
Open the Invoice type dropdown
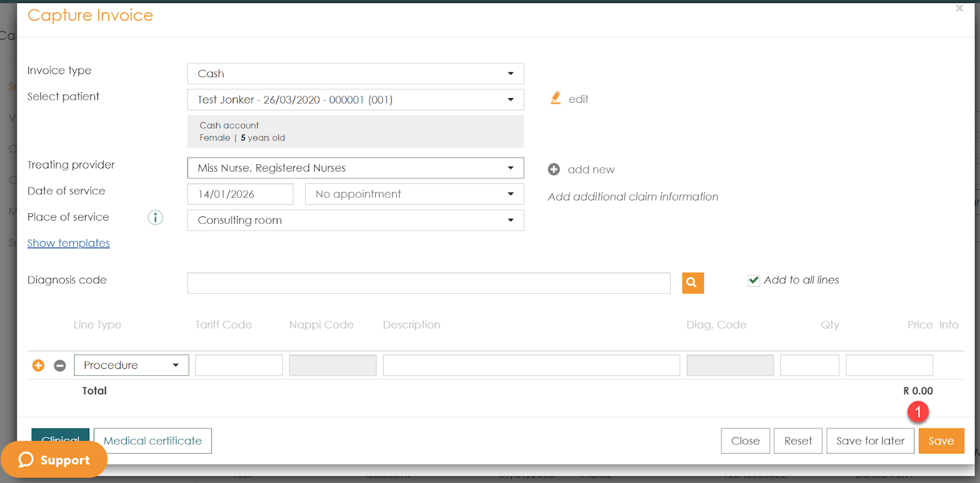point(355,74)
